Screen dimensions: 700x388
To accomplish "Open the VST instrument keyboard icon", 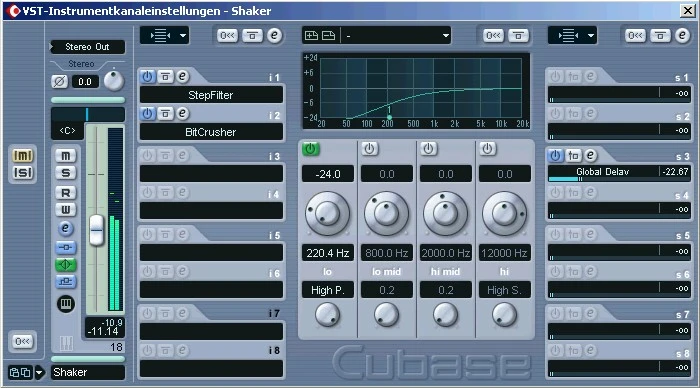I will point(66,304).
